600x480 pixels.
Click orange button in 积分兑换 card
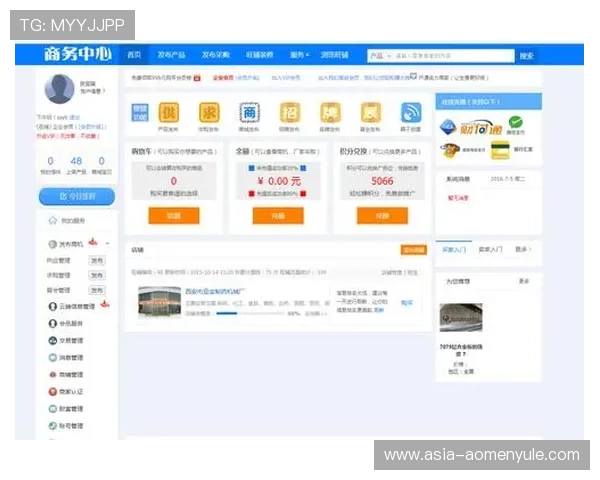382,216
